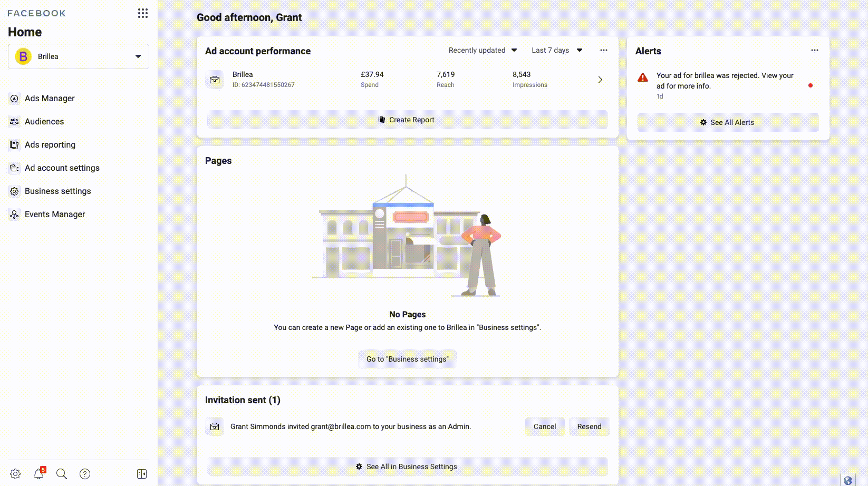The height and width of the screenshot is (486, 868).
Task: Open Events Manager from the sidebar
Action: tap(55, 215)
